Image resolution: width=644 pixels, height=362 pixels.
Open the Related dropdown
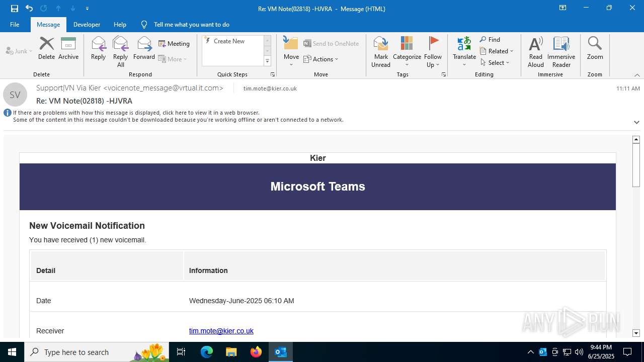click(497, 51)
